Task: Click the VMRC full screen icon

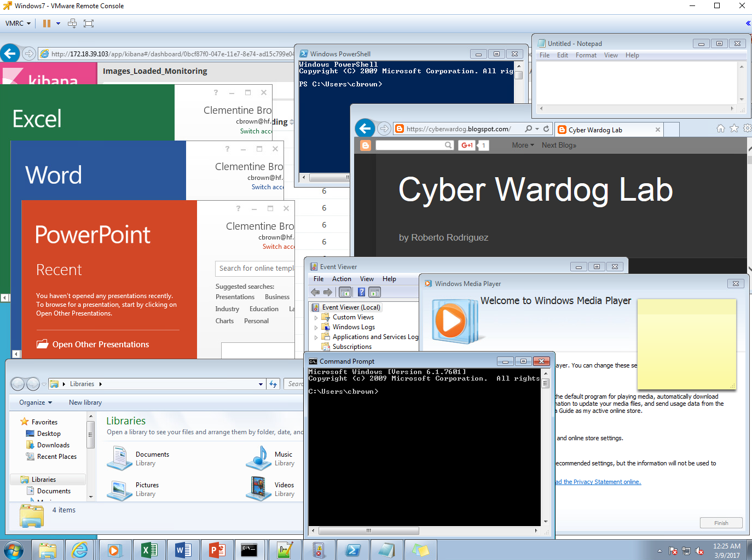Action: pos(89,24)
